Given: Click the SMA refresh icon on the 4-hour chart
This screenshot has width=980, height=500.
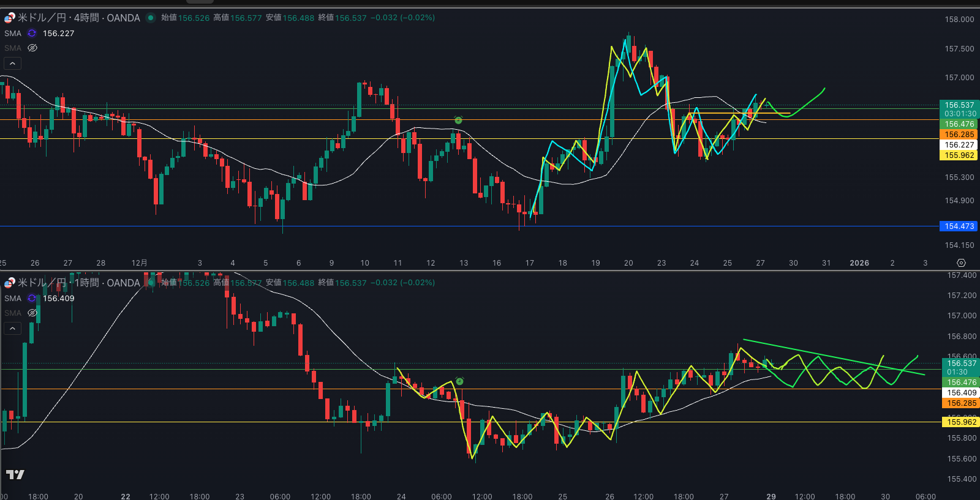Looking at the screenshot, I should pyautogui.click(x=32, y=34).
